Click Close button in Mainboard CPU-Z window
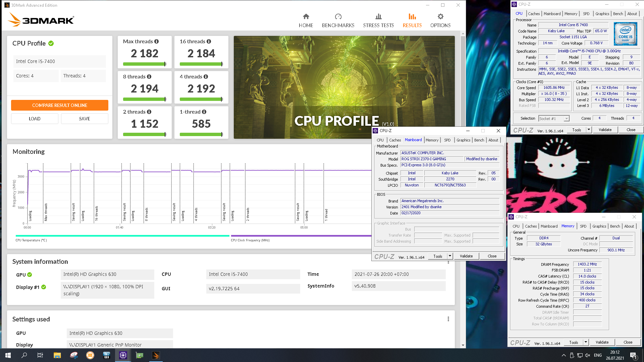This screenshot has width=644, height=362. pos(492,256)
